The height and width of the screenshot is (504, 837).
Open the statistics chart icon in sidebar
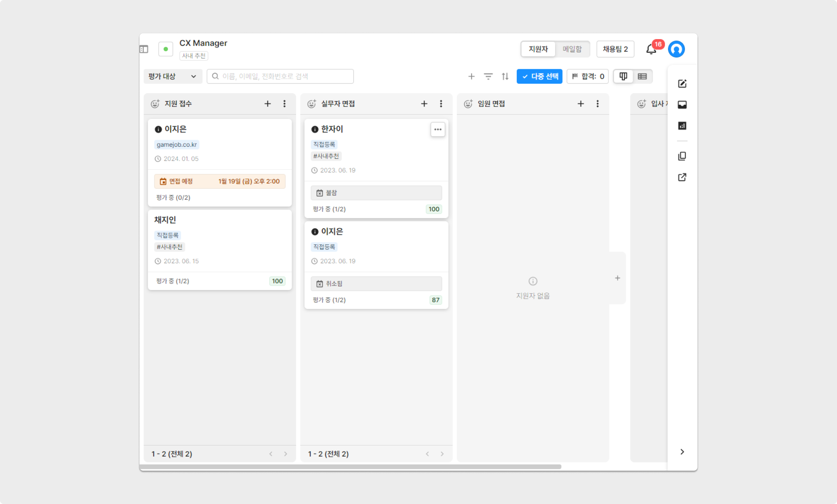682,126
